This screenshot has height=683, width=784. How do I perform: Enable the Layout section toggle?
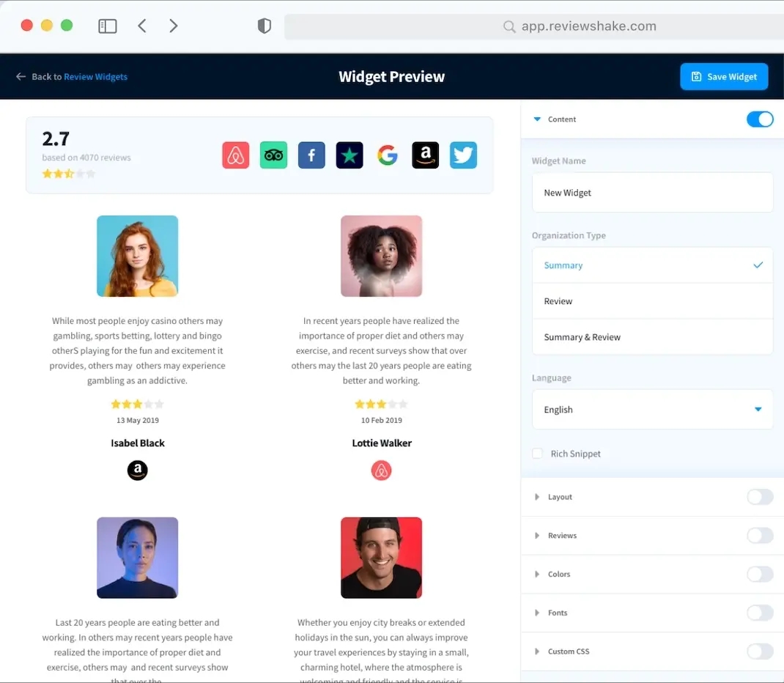click(760, 497)
